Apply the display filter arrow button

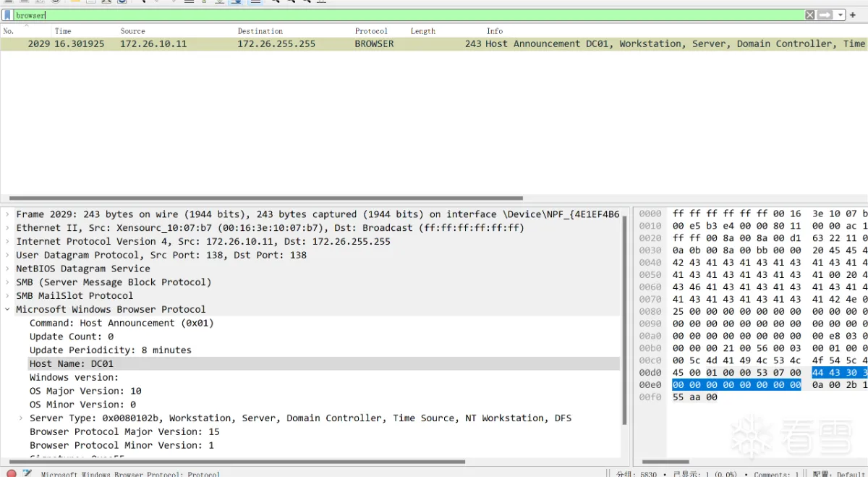tap(825, 14)
